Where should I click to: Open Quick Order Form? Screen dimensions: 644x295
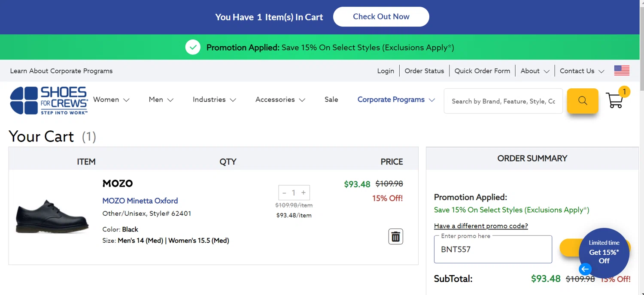pyautogui.click(x=482, y=71)
